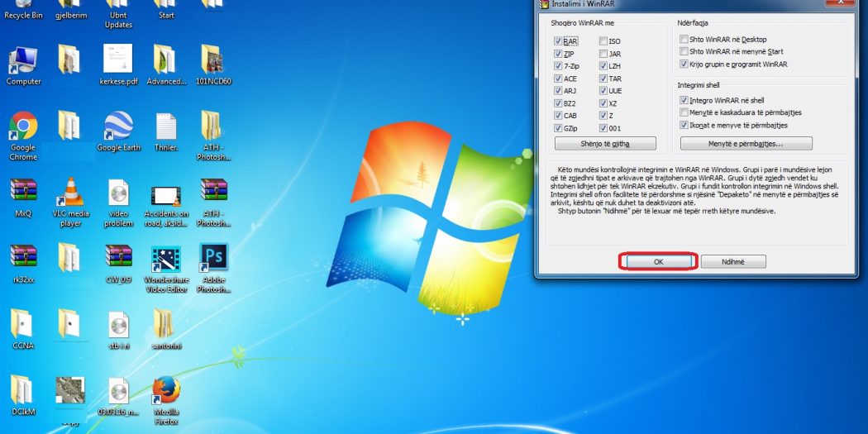Select the ATH - Photosh... folder icon

[213, 136]
